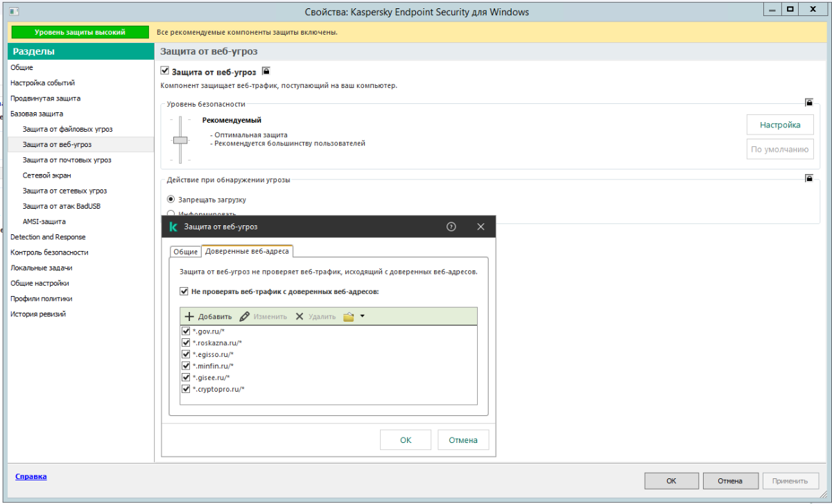Click the Настройка button
Screen dimensions: 832x504
[x=780, y=125]
